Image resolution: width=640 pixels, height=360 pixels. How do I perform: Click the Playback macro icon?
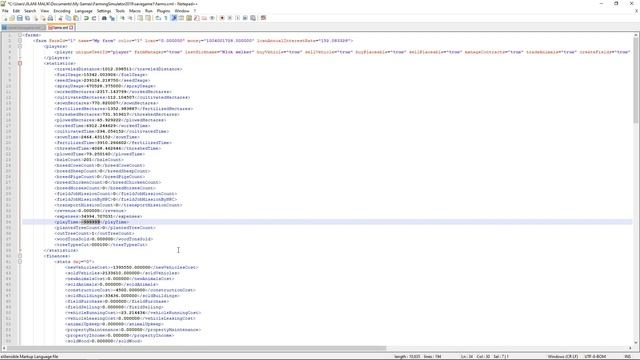pos(238,18)
